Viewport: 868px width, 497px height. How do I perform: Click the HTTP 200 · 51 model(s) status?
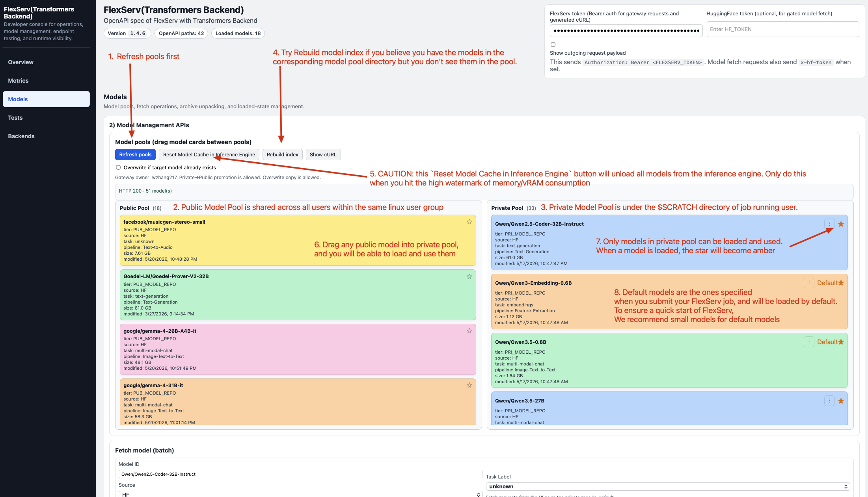click(x=145, y=191)
